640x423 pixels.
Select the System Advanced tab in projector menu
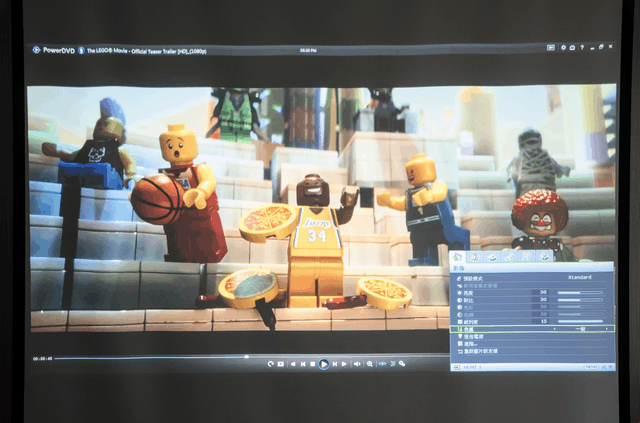click(527, 256)
